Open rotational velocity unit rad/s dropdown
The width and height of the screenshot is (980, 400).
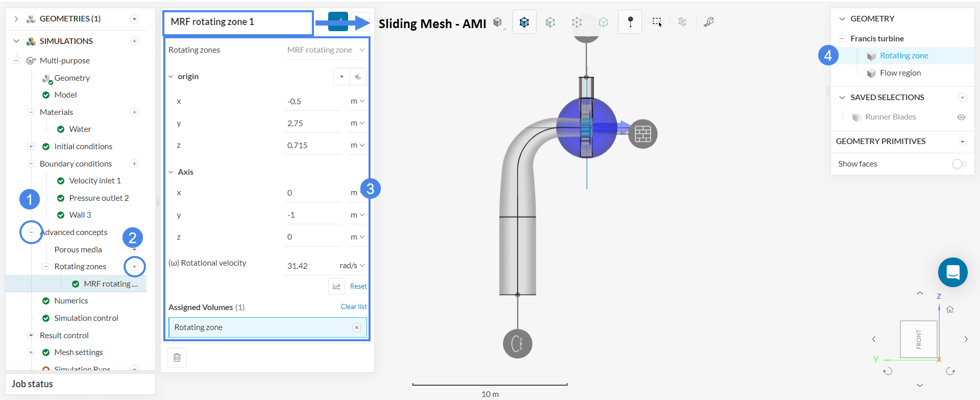(352, 266)
